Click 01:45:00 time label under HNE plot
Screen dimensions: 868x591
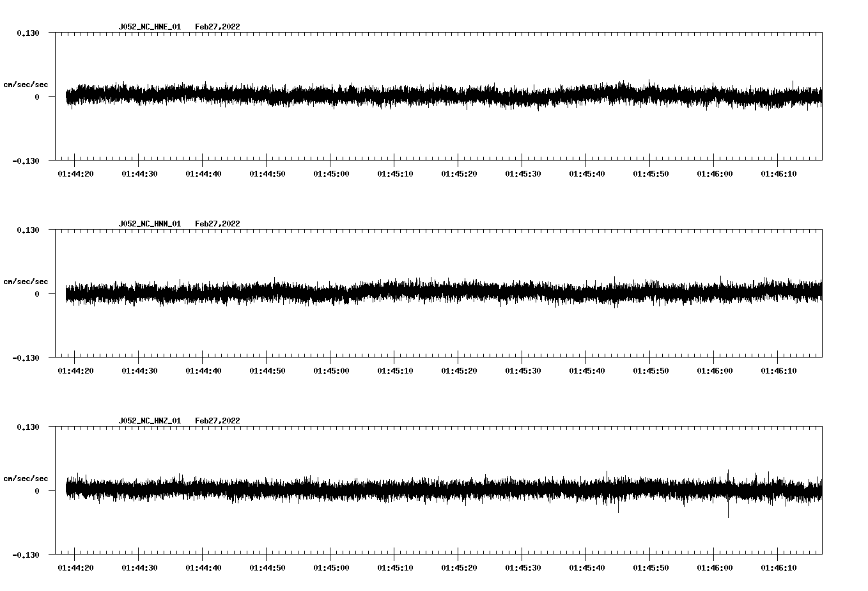tap(331, 174)
